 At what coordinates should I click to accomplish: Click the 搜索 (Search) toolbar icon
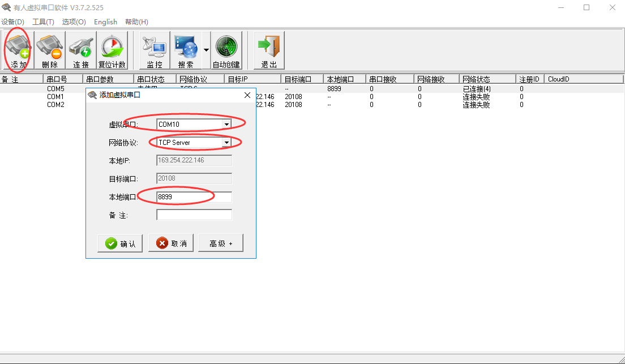(186, 50)
